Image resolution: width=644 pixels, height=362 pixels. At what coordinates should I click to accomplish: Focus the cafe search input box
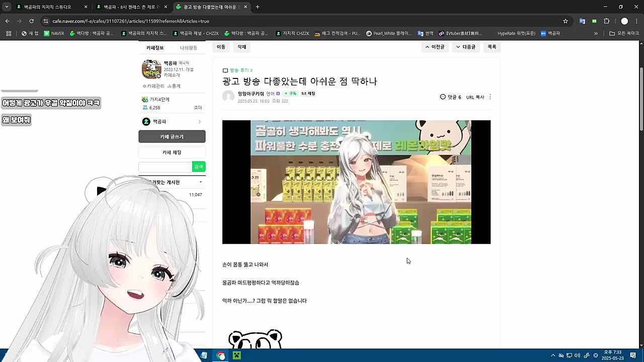165,167
